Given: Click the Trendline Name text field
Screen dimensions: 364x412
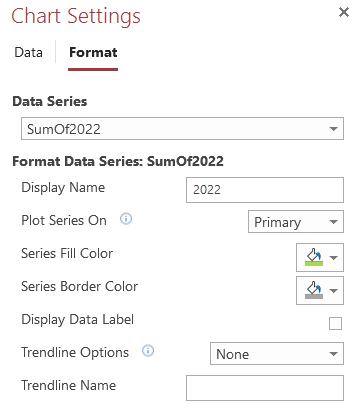Looking at the screenshot, I should pos(265,388).
